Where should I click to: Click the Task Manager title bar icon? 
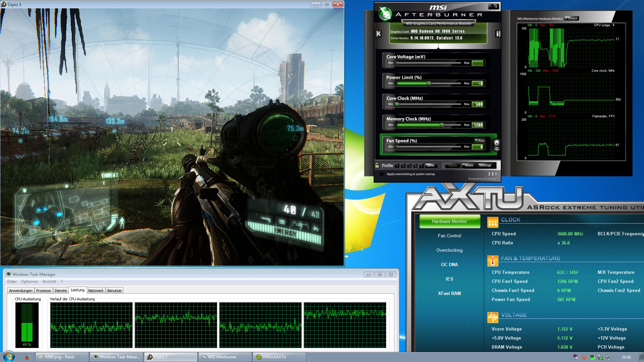[x=8, y=274]
